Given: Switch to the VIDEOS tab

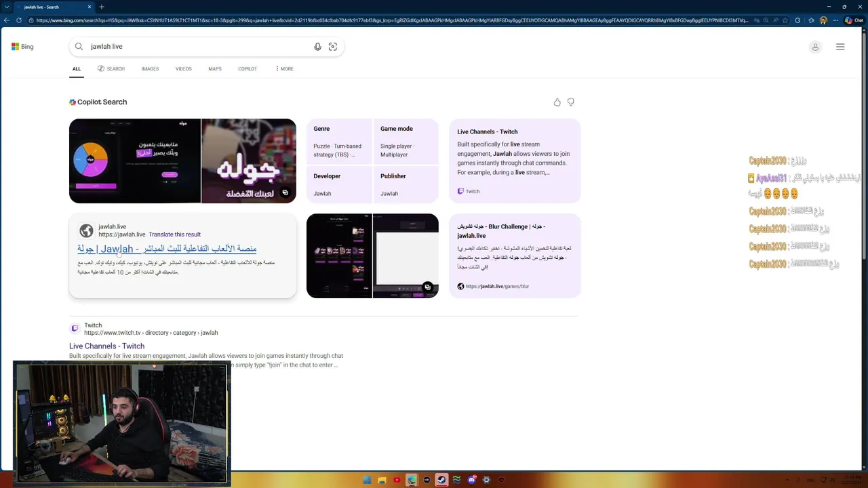Looking at the screenshot, I should [x=184, y=68].
